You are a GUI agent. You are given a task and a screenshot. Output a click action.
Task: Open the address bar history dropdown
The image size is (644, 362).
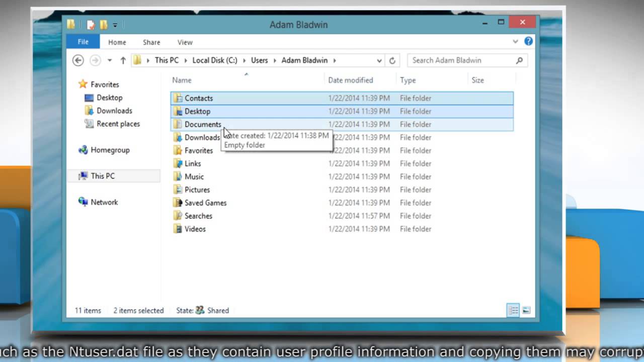[379, 60]
